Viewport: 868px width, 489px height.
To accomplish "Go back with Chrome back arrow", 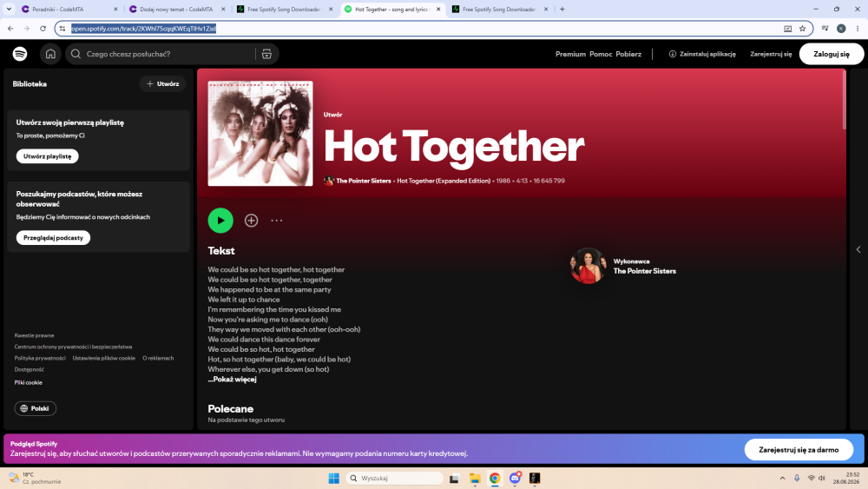I will tap(10, 29).
